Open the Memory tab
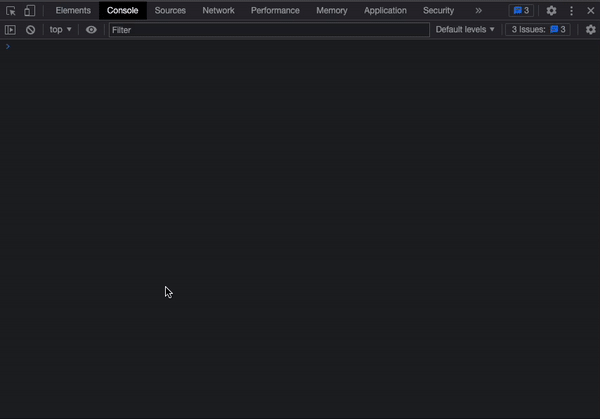The width and height of the screenshot is (600, 419). coord(332,11)
